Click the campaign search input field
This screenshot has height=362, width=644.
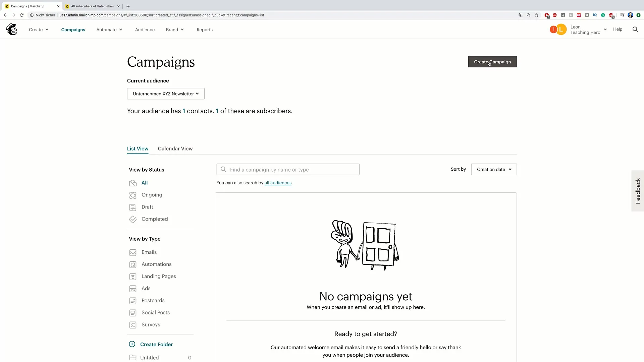coord(287,169)
